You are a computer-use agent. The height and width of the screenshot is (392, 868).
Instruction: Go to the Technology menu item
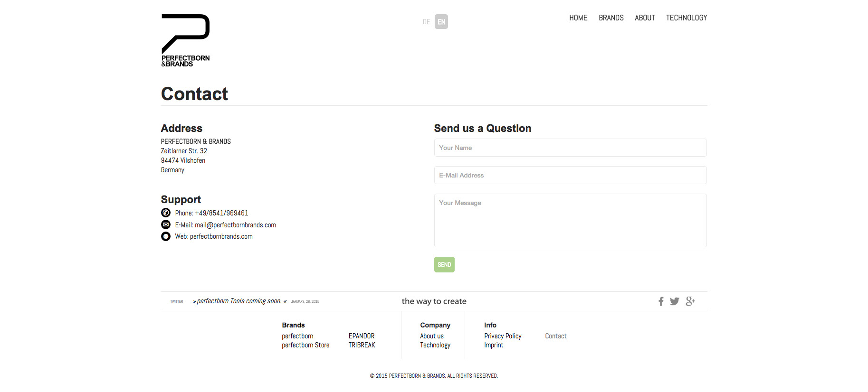point(686,18)
